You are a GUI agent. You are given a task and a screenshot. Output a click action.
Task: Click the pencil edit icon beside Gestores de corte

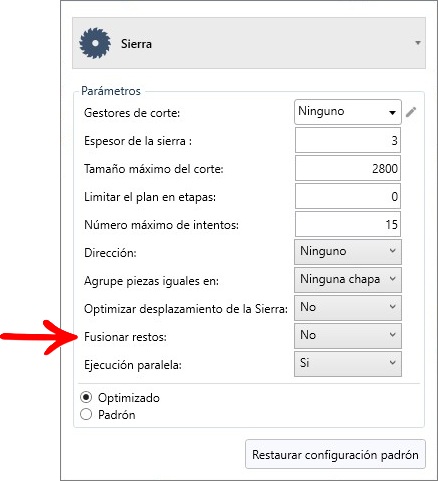click(411, 112)
